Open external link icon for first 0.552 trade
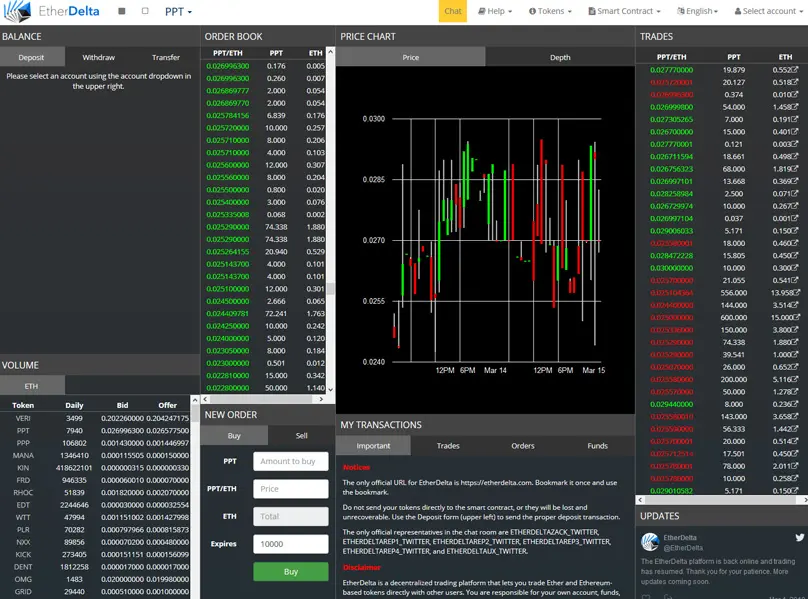Viewport: 808px width, 599px height. coord(795,69)
